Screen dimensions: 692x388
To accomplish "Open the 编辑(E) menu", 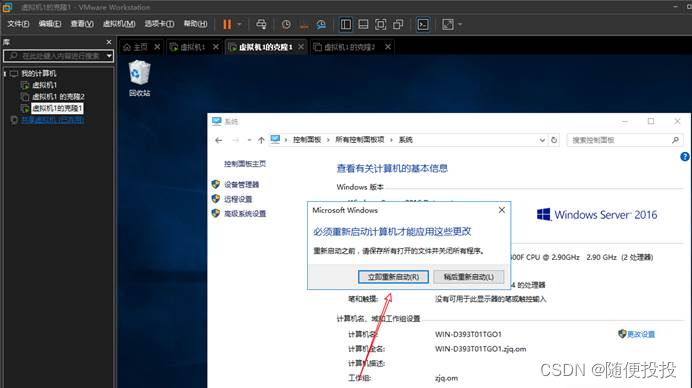I will click(50, 24).
